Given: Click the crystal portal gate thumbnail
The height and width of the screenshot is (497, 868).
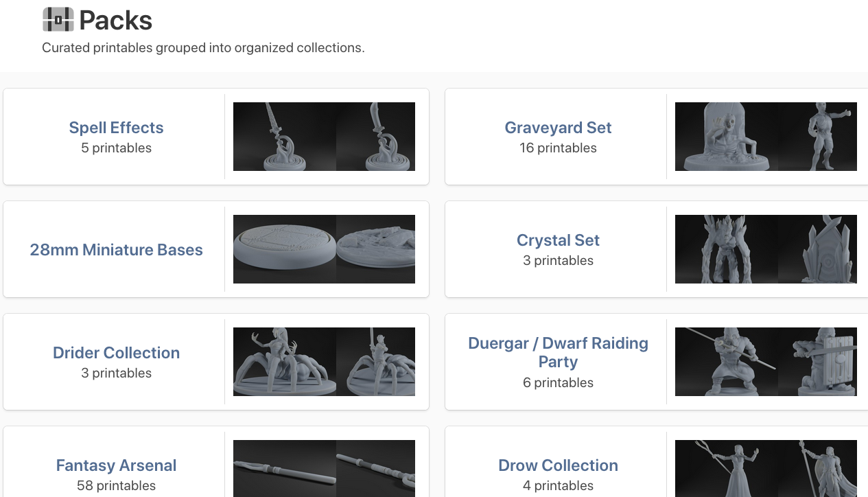Looking at the screenshot, I should pos(817,249).
